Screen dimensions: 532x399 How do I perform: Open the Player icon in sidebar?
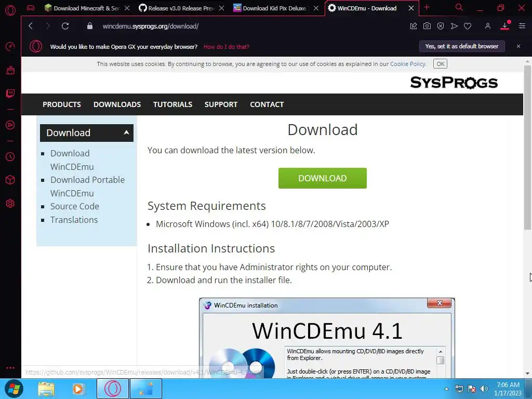[10, 125]
